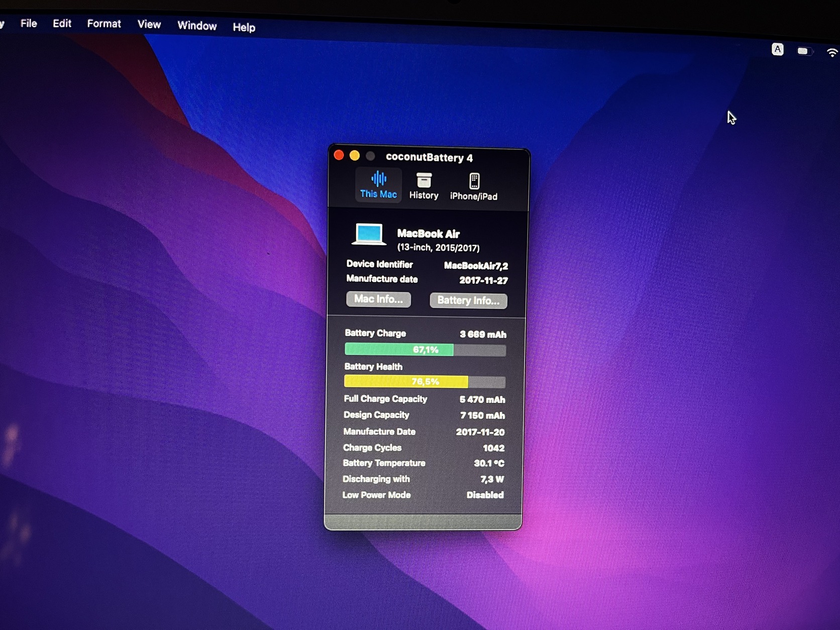Click the keyboard input source icon
Viewport: 840px width, 630px height.
(x=778, y=49)
